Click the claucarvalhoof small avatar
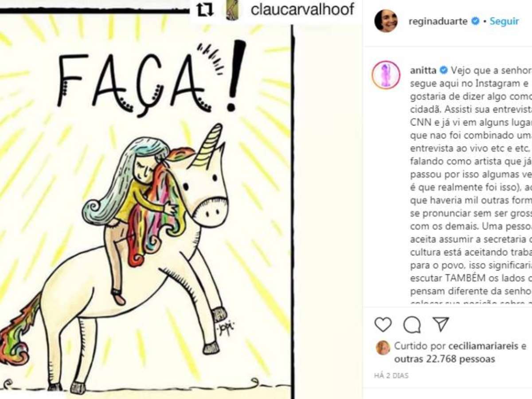Screen dimensions: 532x399 click(x=231, y=10)
